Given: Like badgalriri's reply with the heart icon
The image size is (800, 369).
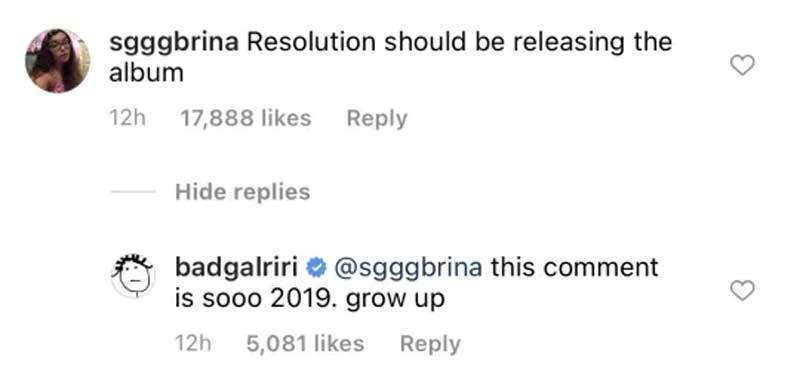Looking at the screenshot, I should click(x=742, y=291).
